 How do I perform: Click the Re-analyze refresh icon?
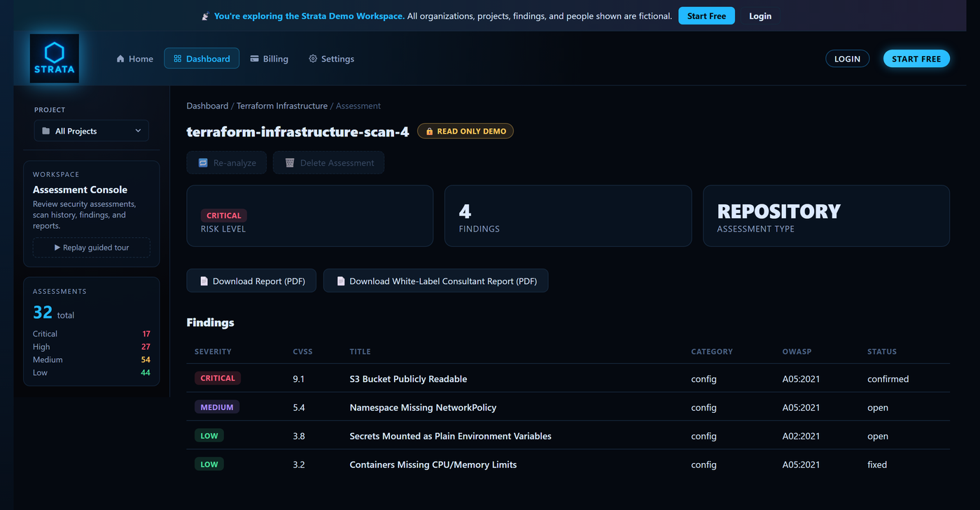(203, 162)
